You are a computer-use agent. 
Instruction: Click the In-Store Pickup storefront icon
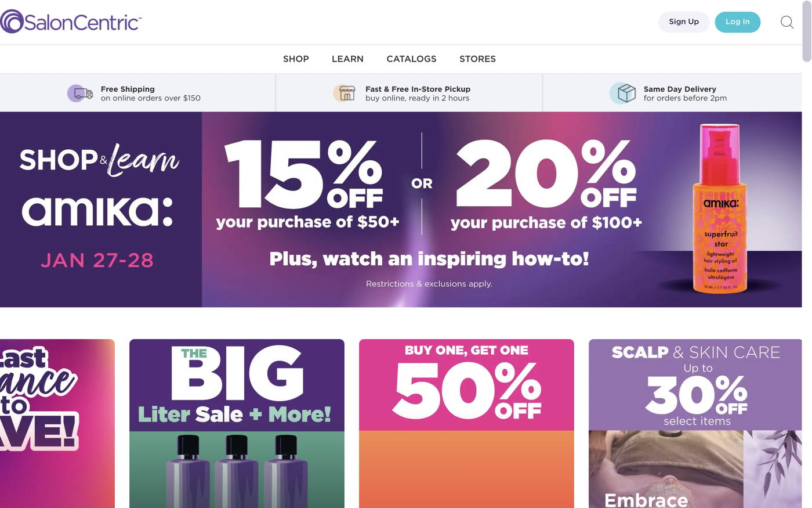tap(345, 93)
